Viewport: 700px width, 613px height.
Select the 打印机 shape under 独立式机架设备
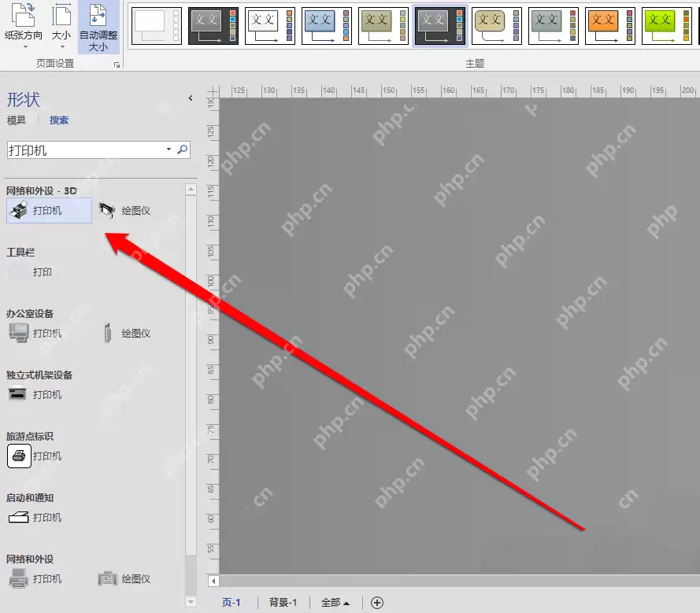[x=31, y=394]
